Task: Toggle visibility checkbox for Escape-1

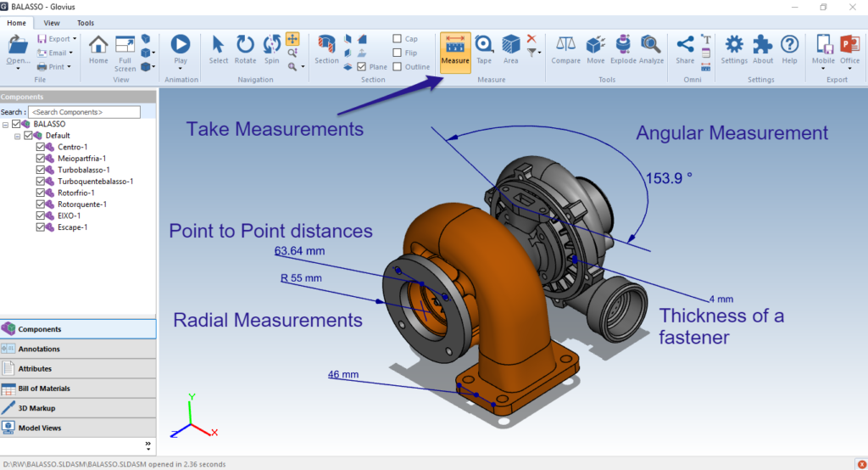Action: coord(40,227)
